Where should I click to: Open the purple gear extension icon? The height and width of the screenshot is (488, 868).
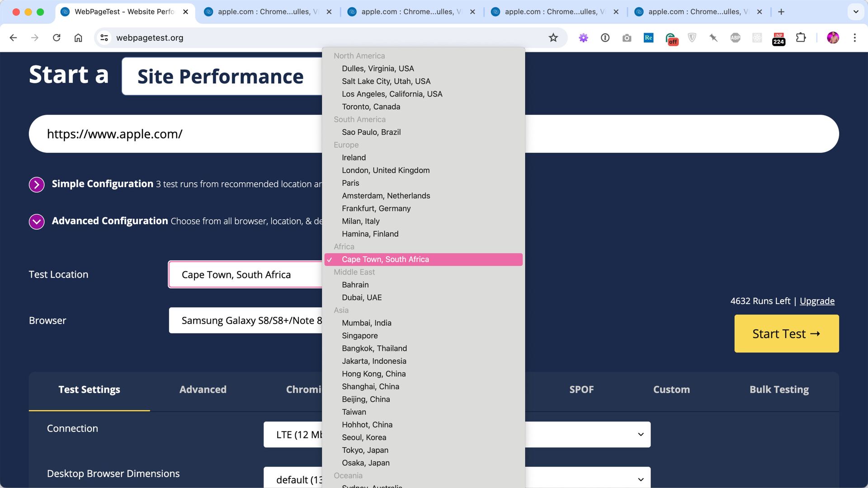[x=584, y=38]
